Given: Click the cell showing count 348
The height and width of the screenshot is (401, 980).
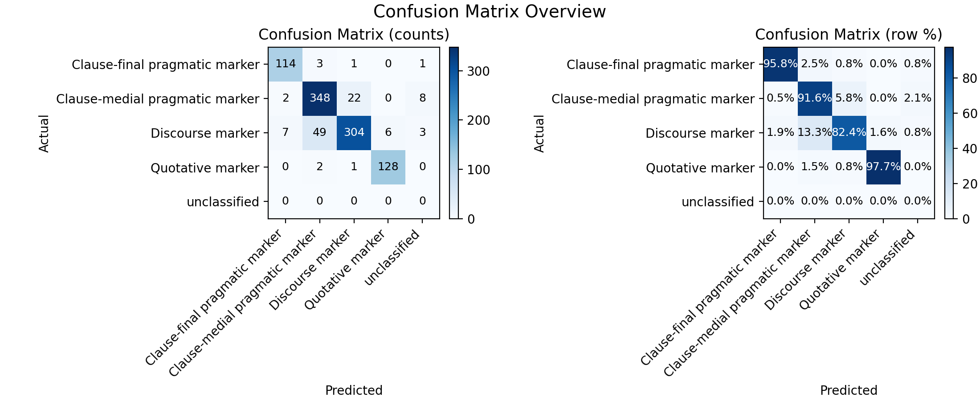Looking at the screenshot, I should click(x=319, y=98).
